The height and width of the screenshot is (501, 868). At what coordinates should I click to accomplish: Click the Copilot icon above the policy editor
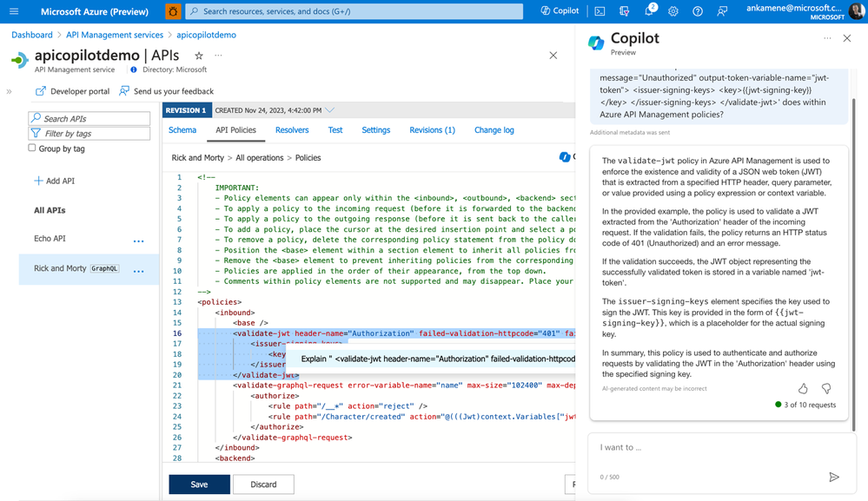[565, 157]
